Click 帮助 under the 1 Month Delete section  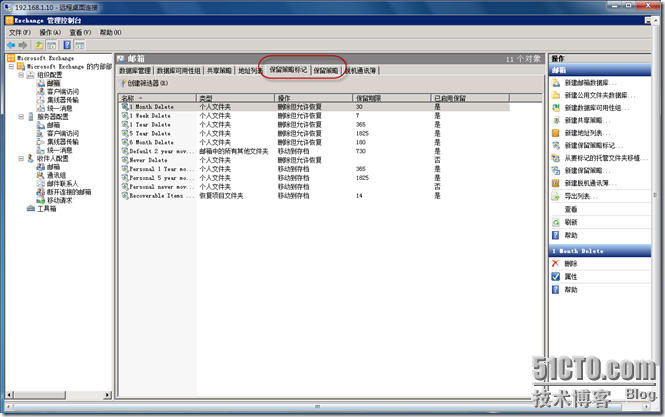pos(571,290)
